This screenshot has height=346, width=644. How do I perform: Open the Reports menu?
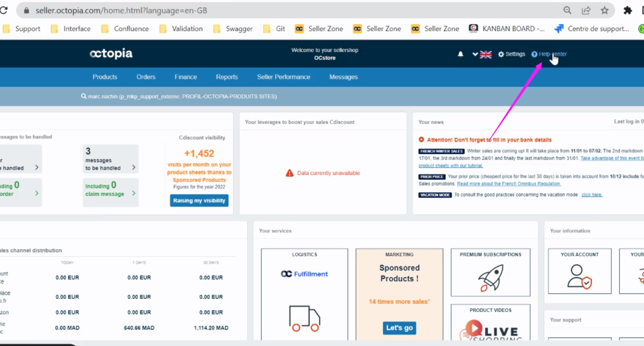coord(227,77)
